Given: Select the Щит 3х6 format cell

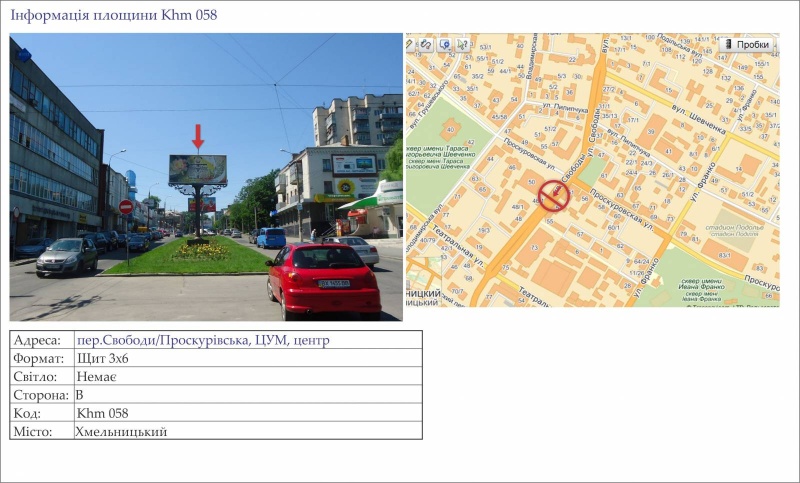Looking at the screenshot, I should (102, 359).
